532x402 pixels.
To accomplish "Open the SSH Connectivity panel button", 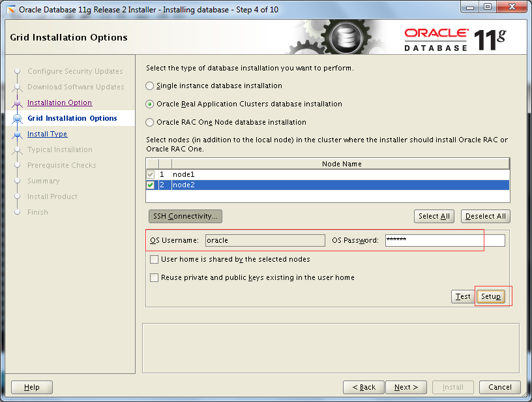I will [185, 216].
